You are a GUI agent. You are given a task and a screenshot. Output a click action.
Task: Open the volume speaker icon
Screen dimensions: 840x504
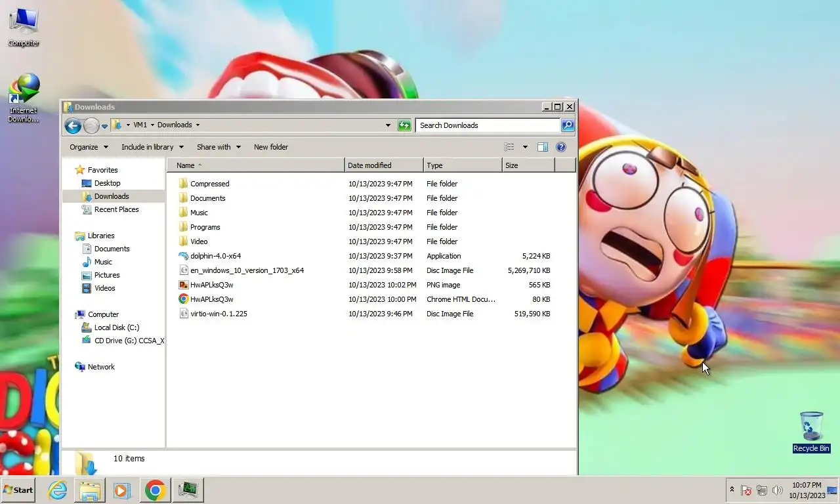778,490
